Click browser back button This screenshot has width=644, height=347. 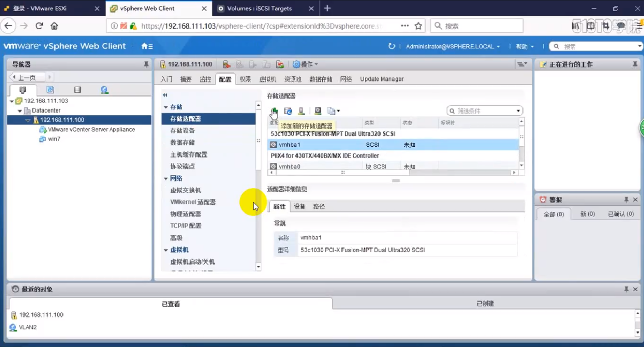8,26
